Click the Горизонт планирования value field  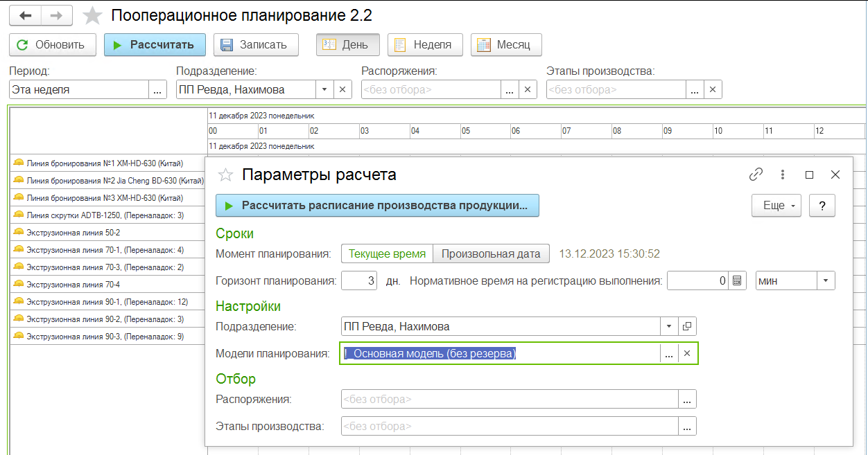(359, 280)
